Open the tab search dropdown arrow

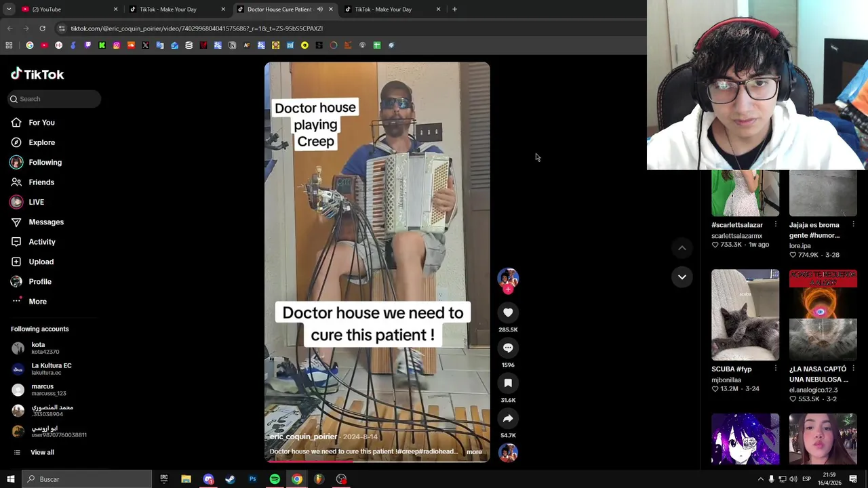[9, 9]
